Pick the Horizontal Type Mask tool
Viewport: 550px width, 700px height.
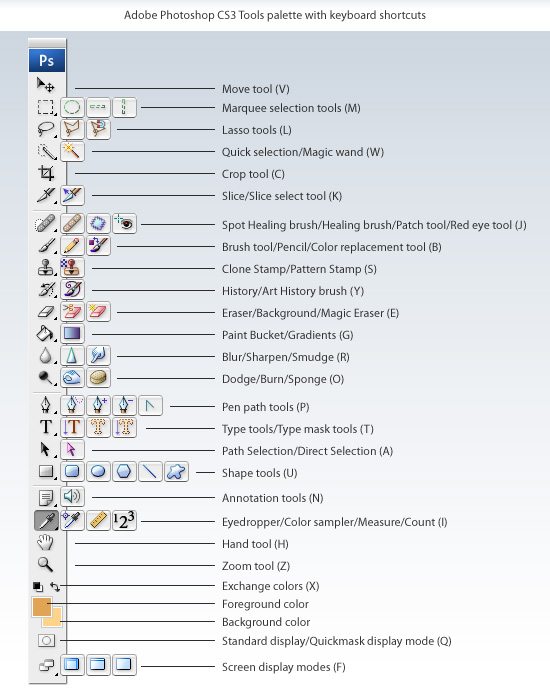coord(98,427)
